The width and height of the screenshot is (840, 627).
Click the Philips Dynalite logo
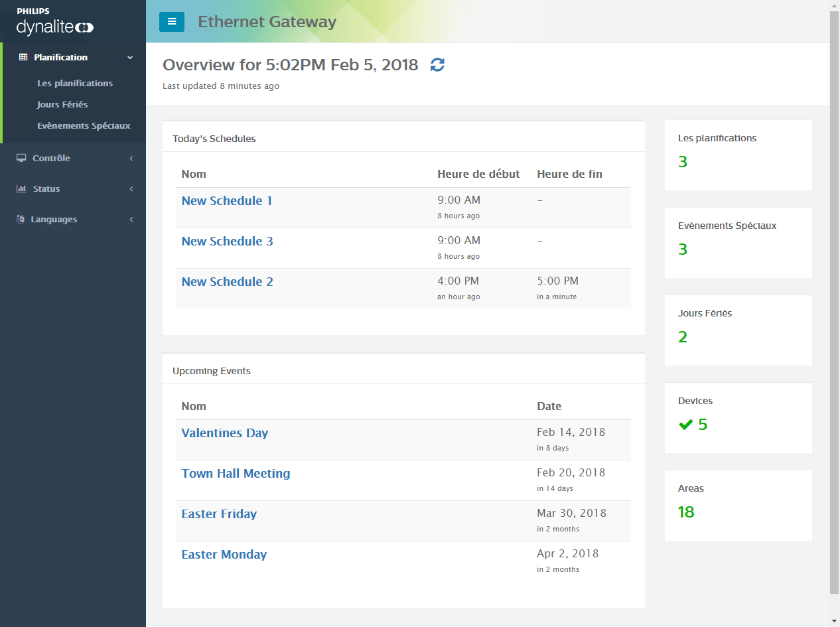point(55,23)
